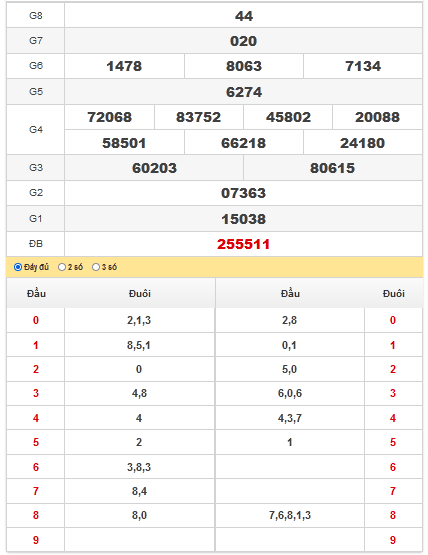Click the G4 number 72068
The height and width of the screenshot is (555, 428).
click(x=110, y=117)
